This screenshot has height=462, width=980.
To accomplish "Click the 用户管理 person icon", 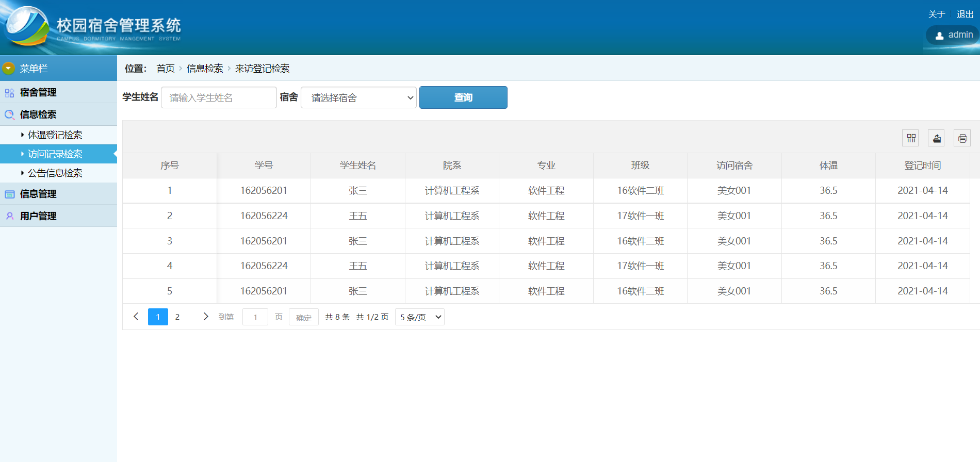I will (9, 216).
